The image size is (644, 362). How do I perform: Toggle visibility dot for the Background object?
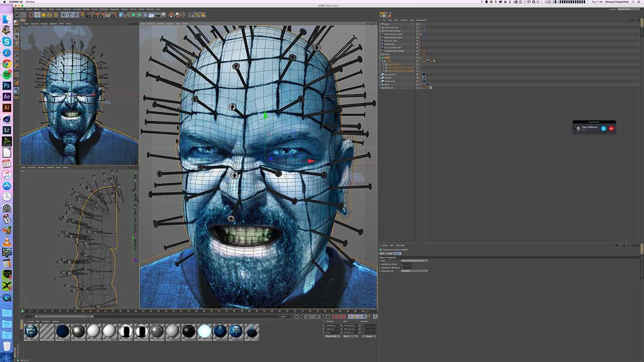[418, 80]
